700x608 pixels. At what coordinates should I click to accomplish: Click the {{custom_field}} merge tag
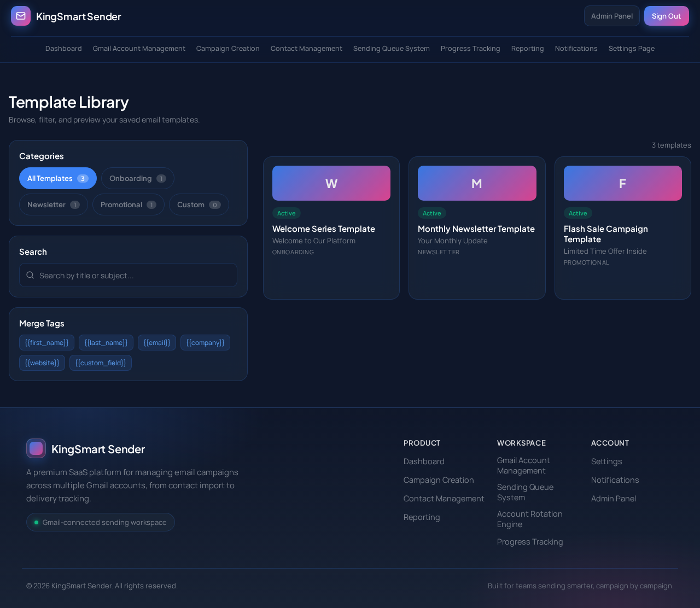coord(101,363)
